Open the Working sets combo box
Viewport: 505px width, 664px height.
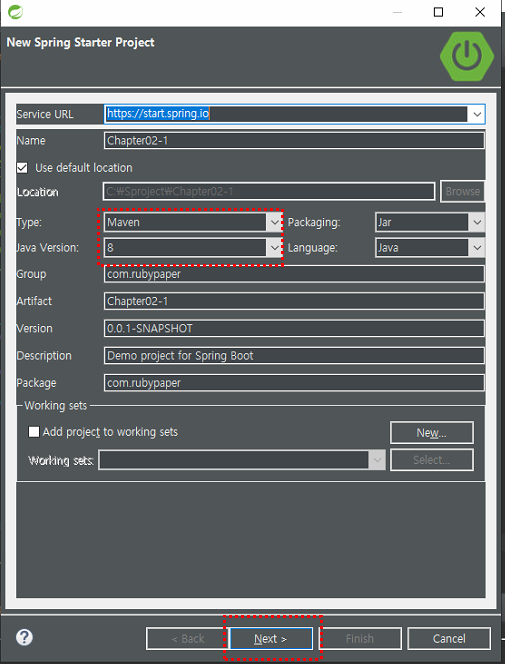tap(242, 460)
